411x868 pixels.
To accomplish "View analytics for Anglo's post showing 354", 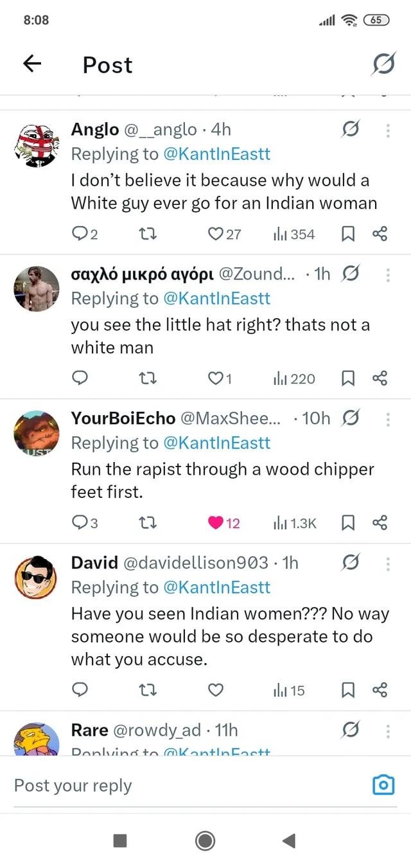I will (294, 235).
